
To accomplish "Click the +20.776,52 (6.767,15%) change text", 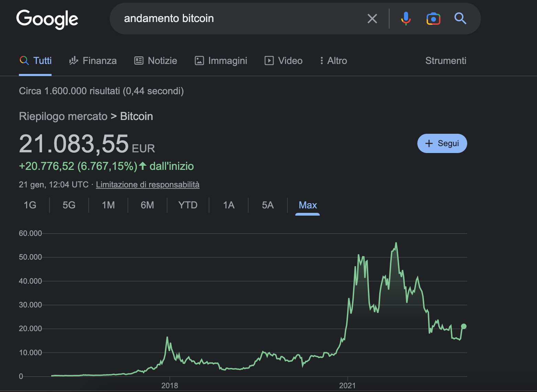I will coord(78,166).
